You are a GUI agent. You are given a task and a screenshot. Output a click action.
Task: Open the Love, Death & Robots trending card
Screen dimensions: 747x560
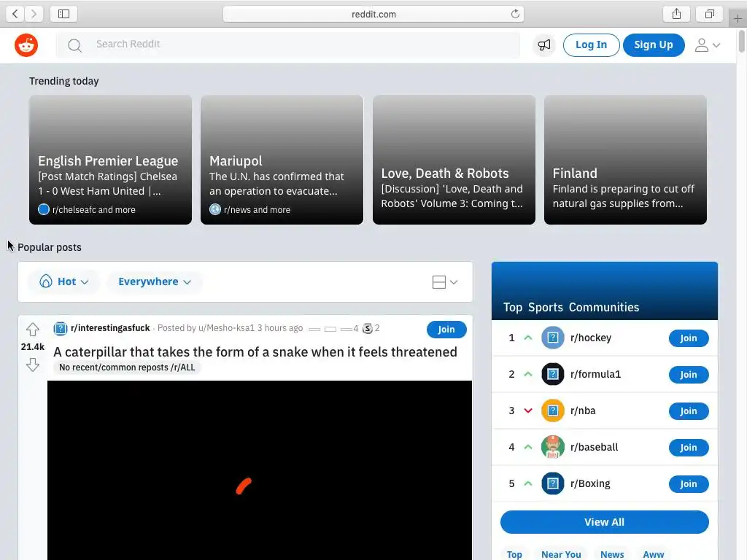point(454,160)
